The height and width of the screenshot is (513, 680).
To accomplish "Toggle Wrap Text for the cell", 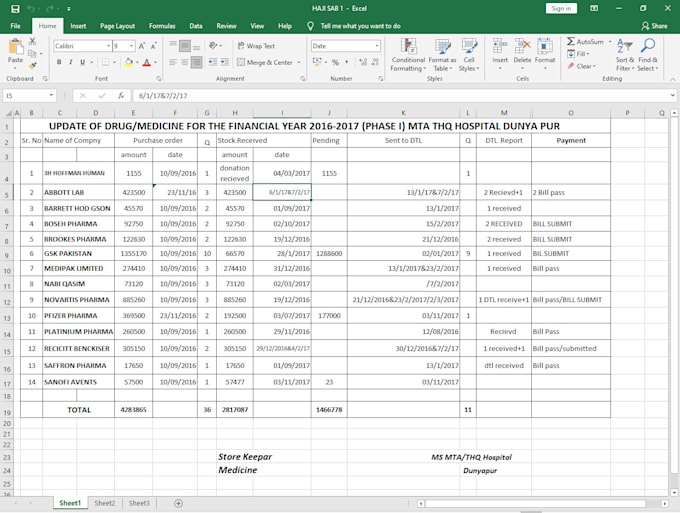I will pyautogui.click(x=256, y=46).
